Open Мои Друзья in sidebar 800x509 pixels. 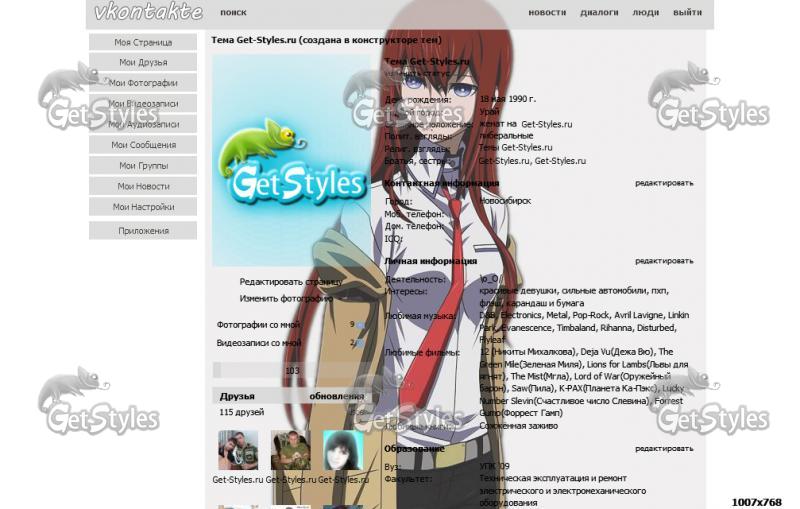click(143, 62)
